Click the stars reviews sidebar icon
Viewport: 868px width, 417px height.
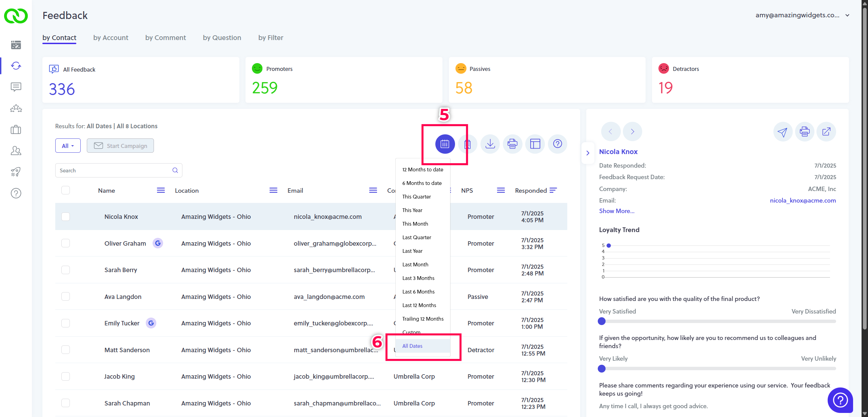[16, 109]
